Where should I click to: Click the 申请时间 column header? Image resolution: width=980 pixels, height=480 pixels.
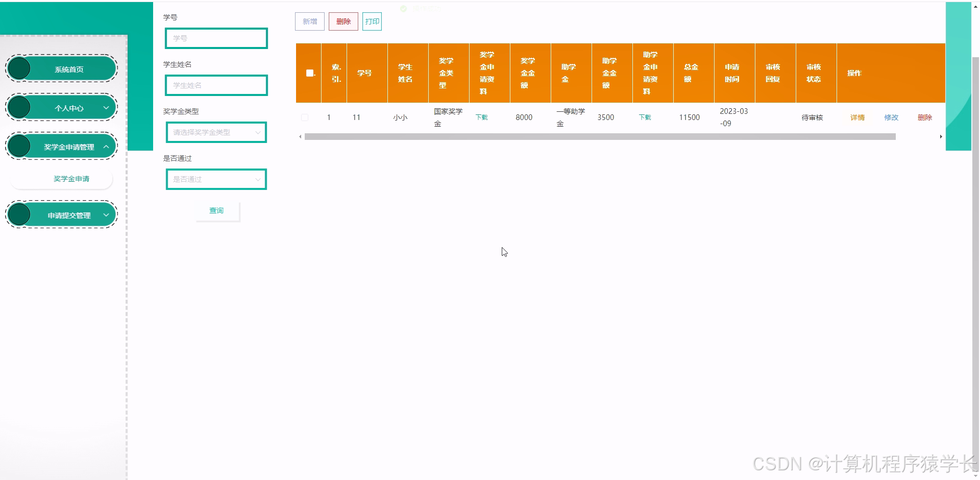(x=734, y=73)
